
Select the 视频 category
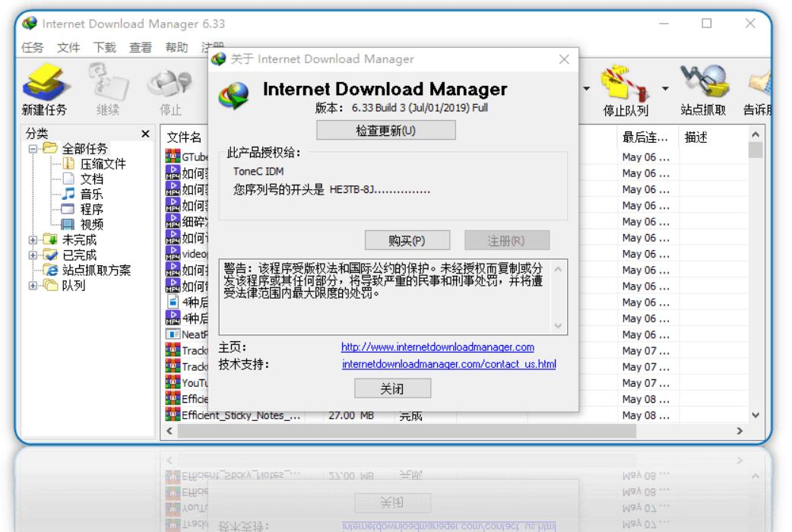(x=91, y=224)
